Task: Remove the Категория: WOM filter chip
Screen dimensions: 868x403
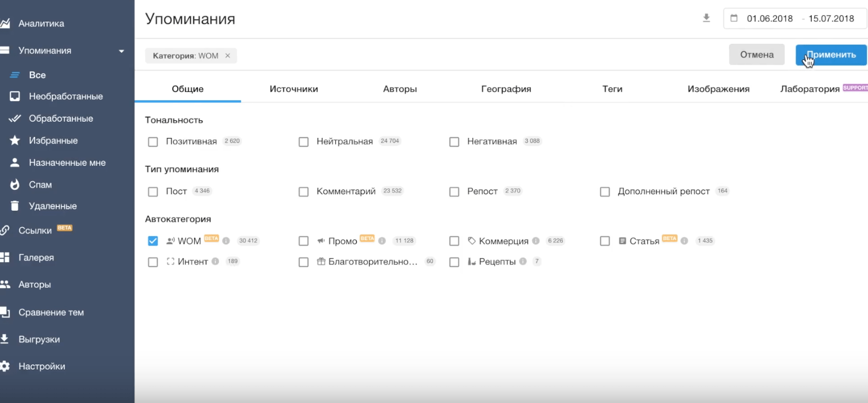Action: coord(228,56)
